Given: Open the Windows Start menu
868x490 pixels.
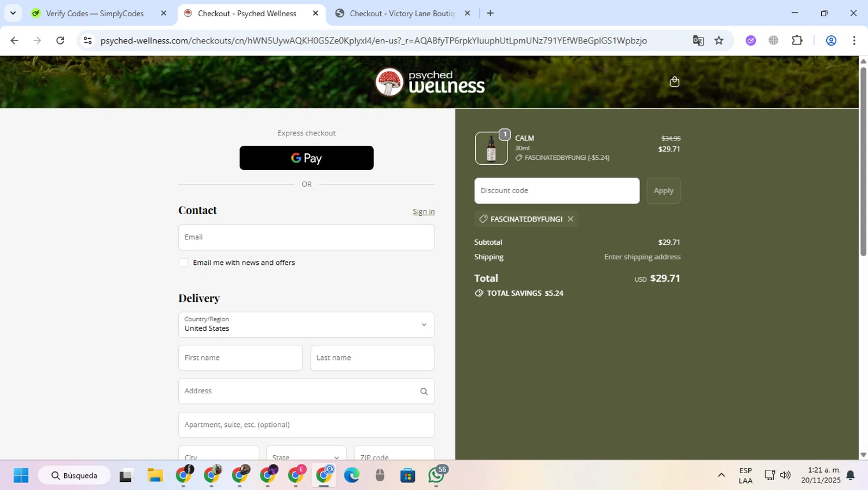Looking at the screenshot, I should point(21,476).
